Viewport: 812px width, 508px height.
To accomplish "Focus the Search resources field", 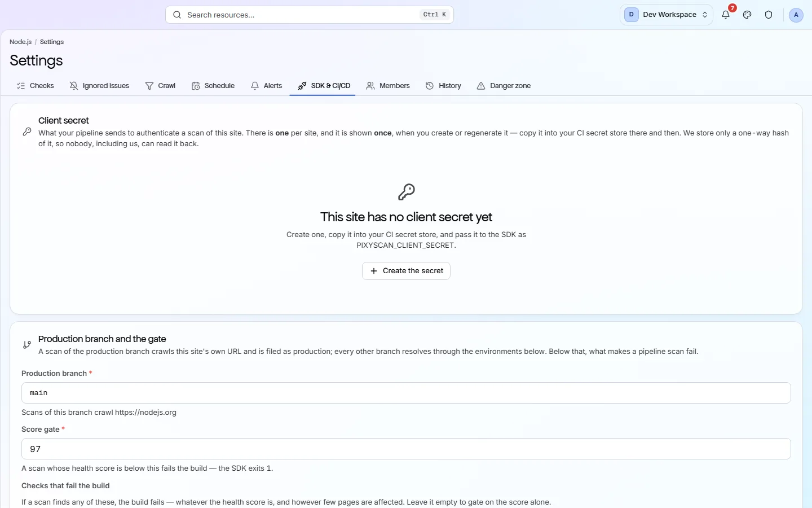I will coord(310,15).
